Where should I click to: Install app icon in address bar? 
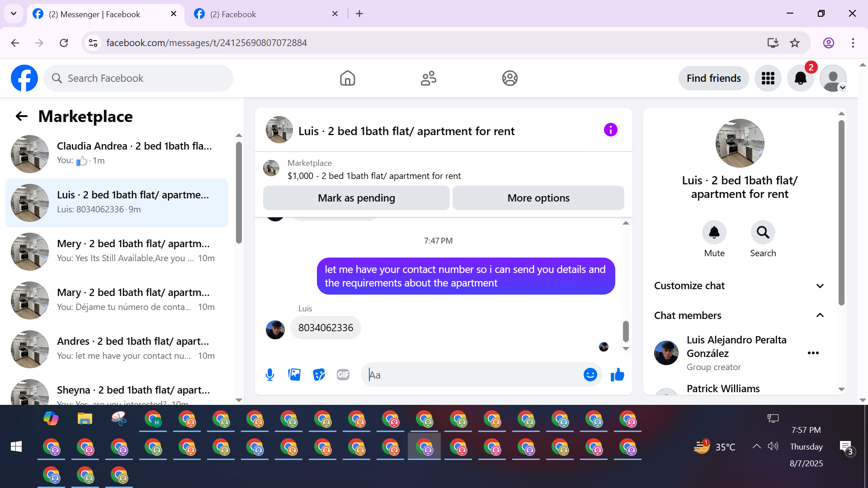(773, 42)
